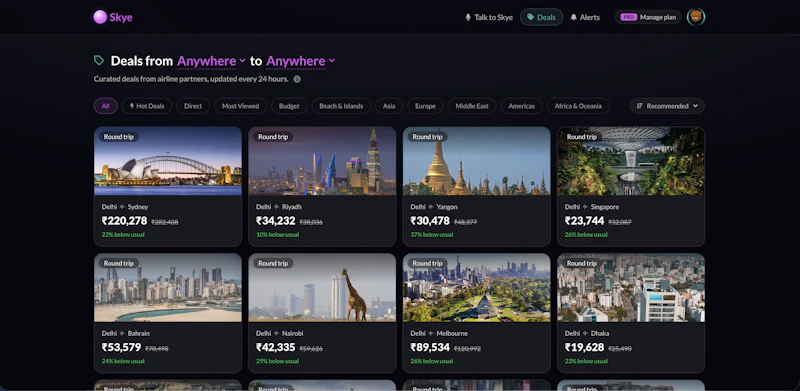The width and height of the screenshot is (800, 391).
Task: Open the Delhi to Bahrain deal image
Action: tap(168, 287)
